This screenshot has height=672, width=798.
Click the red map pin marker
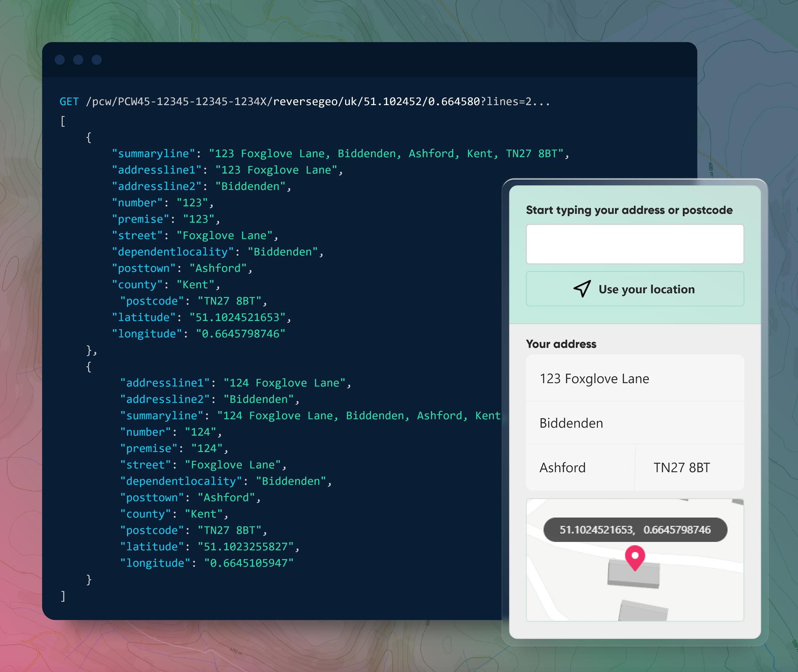635,558
